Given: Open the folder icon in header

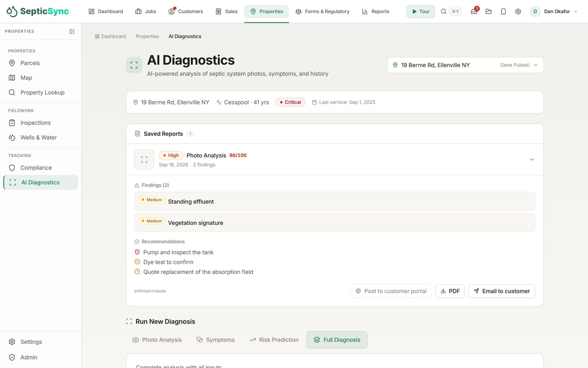Looking at the screenshot, I should [489, 11].
